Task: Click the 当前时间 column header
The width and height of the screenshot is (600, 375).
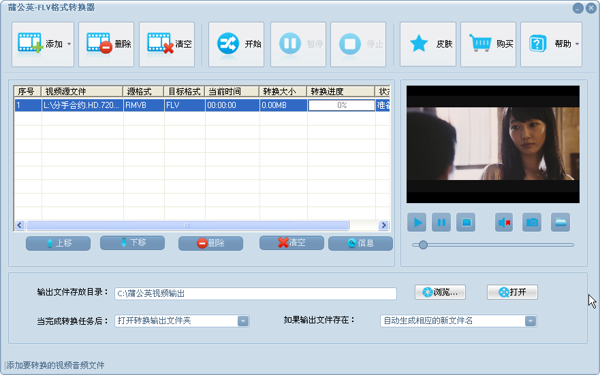Action: click(232, 91)
